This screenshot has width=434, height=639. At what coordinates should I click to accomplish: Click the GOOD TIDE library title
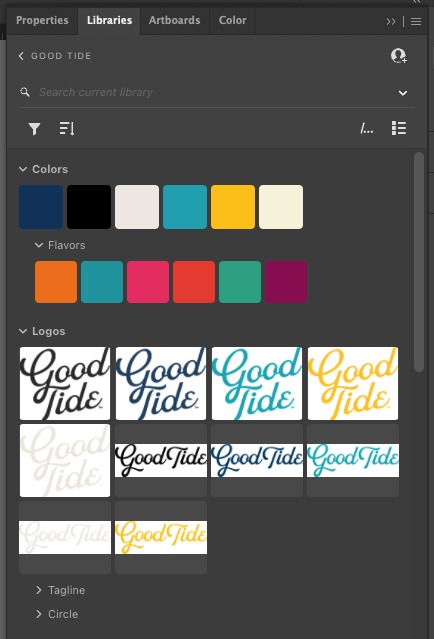(x=61, y=56)
